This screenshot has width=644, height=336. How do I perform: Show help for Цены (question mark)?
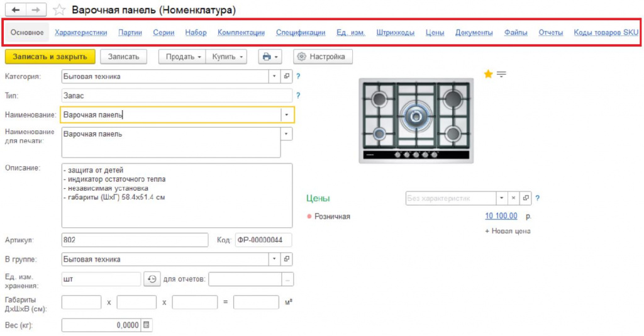coord(537,198)
